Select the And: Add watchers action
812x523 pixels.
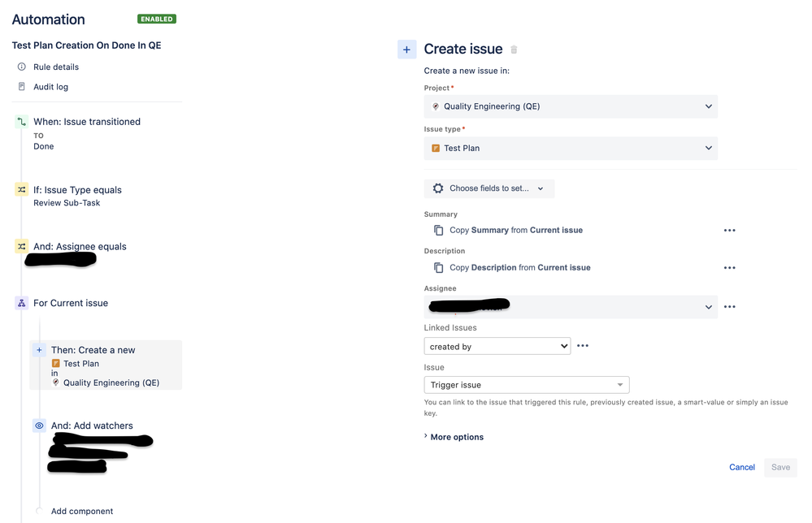(x=92, y=426)
